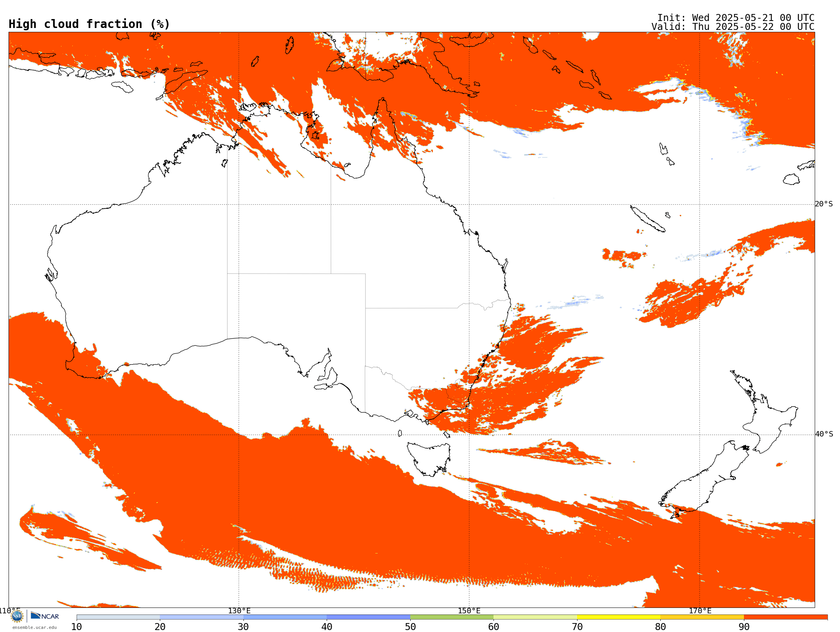Click the 50-60 green colorbar segment
The height and width of the screenshot is (632, 840).
coord(452,617)
